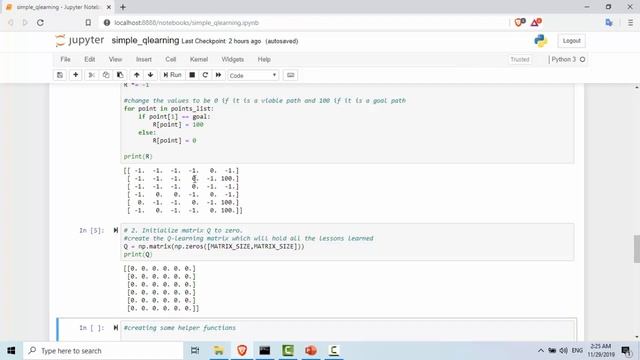Copy selected cells using the toolbar icon
The width and height of the screenshot is (640, 360).
(106, 75)
